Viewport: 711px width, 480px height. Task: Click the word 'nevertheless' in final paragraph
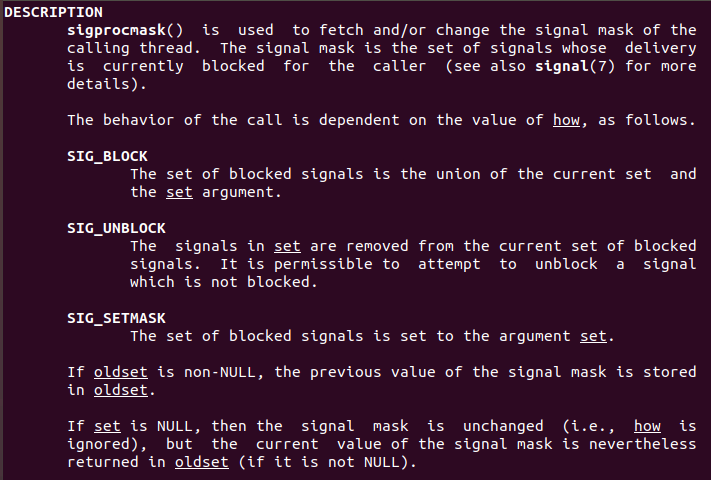[x=646, y=444]
